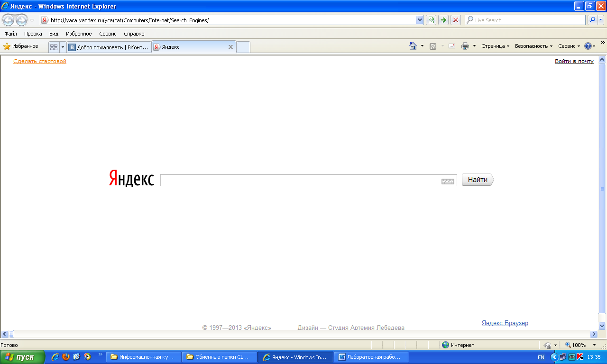
Task: Click the Read Mail envelope icon
Action: tap(452, 46)
